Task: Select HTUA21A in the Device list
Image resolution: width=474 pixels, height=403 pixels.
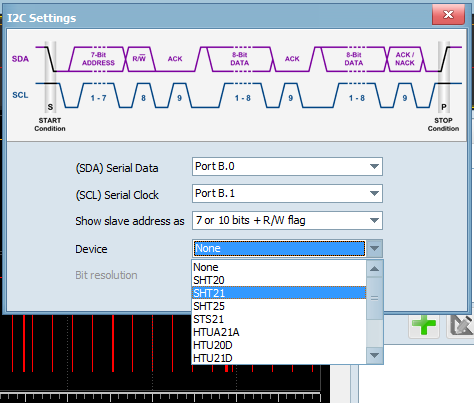Action: (279, 332)
